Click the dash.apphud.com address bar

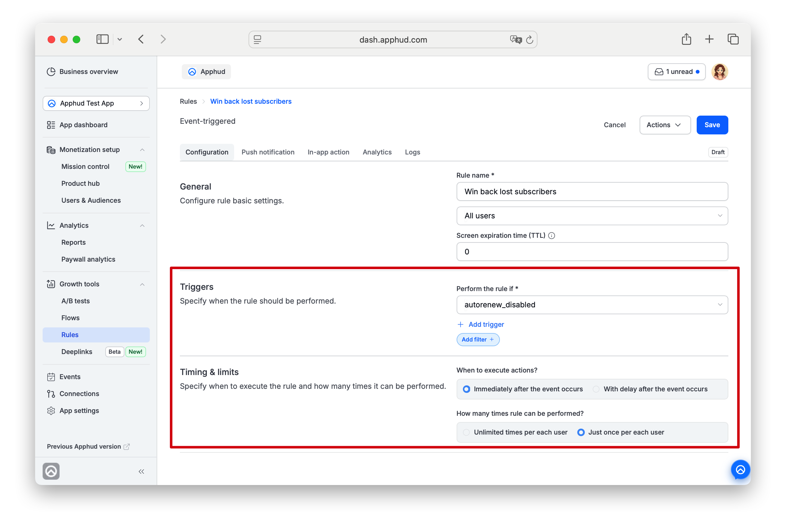[x=393, y=39]
